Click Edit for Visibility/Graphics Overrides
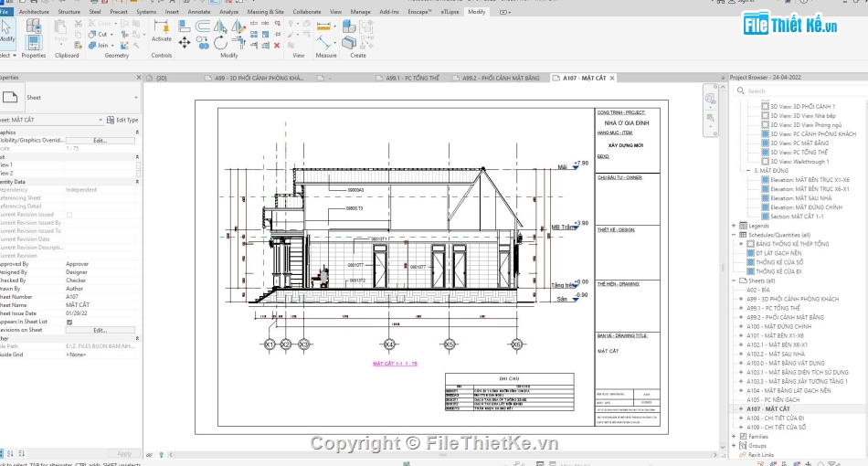The height and width of the screenshot is (466, 868). (x=101, y=141)
